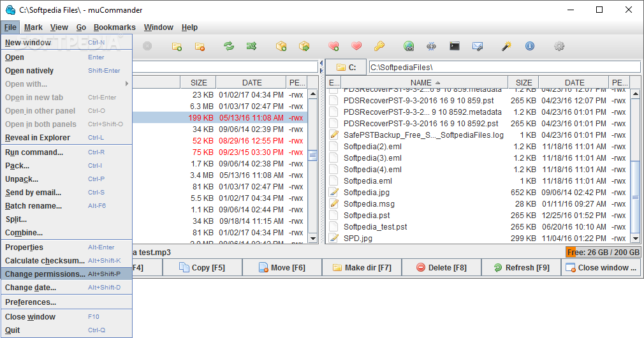Add bookmark using heart-plus icon
This screenshot has width=644, height=338.
[x=333, y=46]
